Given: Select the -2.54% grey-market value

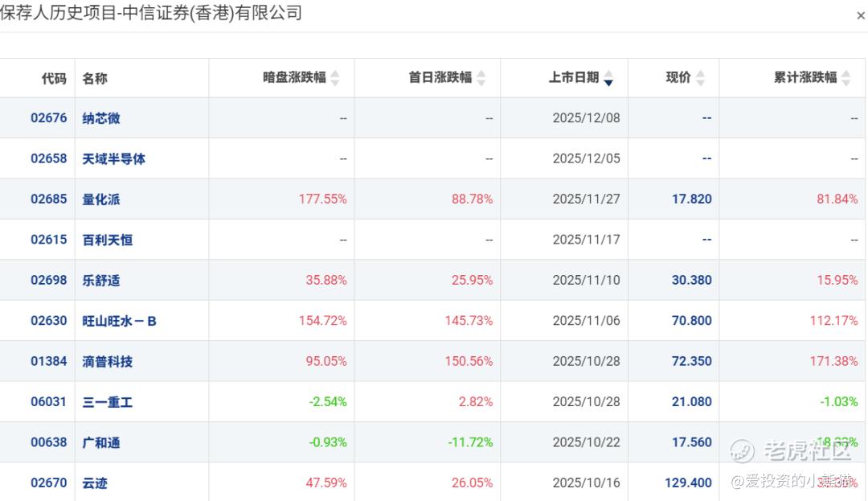Looking at the screenshot, I should (328, 401).
